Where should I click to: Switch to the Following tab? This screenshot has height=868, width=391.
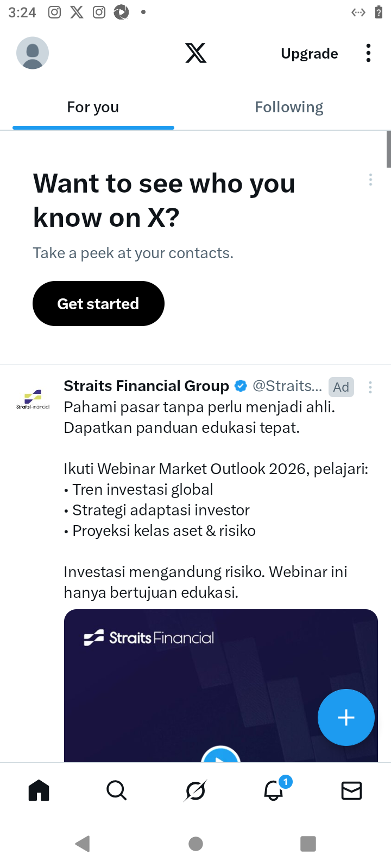[x=289, y=107]
